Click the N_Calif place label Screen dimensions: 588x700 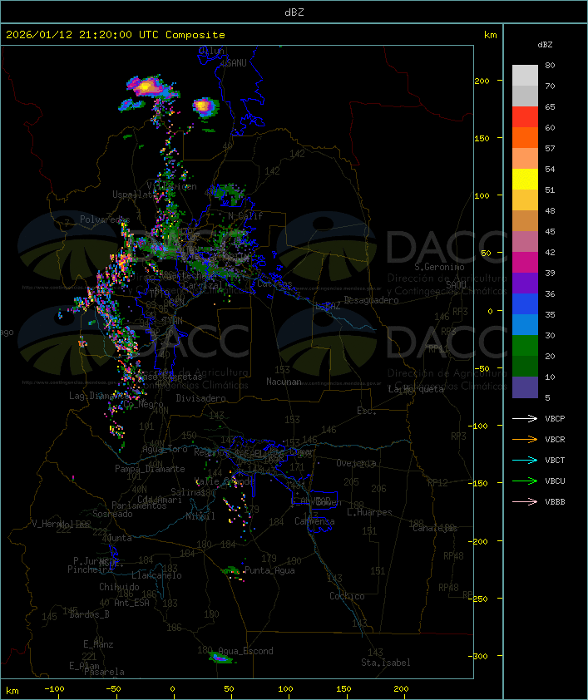point(245,216)
